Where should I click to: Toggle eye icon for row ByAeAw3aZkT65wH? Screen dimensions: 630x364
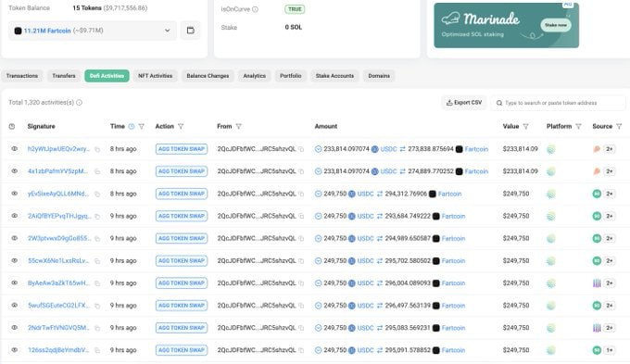coord(15,282)
